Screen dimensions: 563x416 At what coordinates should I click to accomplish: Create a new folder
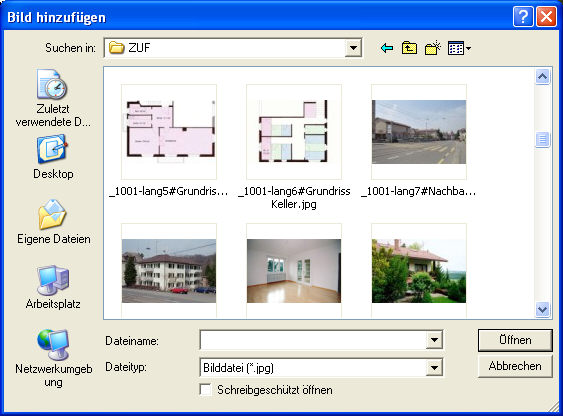[433, 48]
